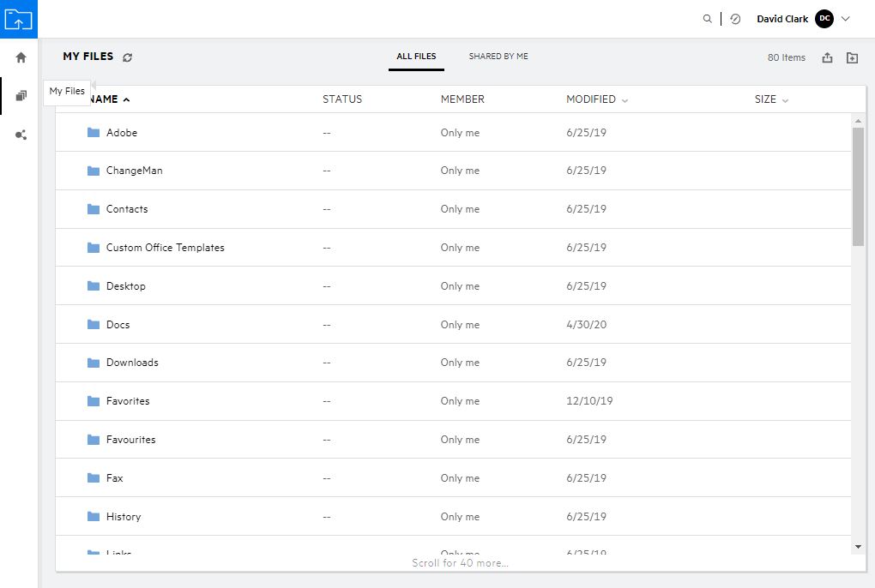Sort by Modified column chevron
The height and width of the screenshot is (588, 875).
625,100
